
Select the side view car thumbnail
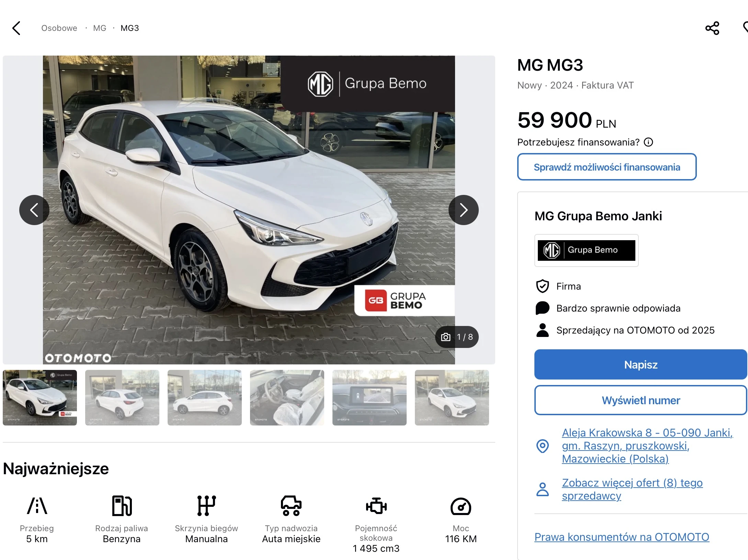(204, 398)
